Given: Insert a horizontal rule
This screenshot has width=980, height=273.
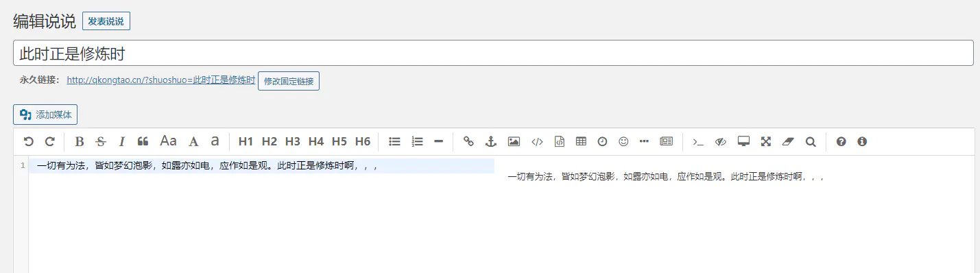Looking at the screenshot, I should pos(439,141).
